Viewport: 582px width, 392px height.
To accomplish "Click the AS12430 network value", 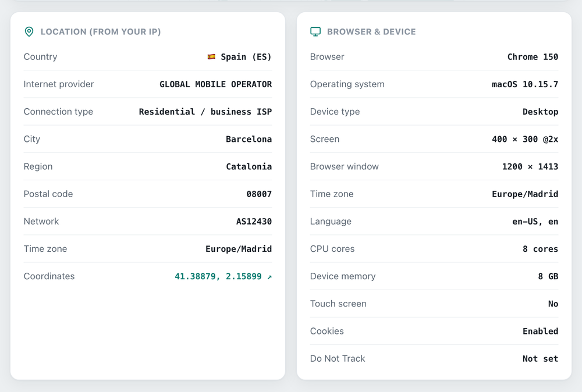I will [254, 222].
